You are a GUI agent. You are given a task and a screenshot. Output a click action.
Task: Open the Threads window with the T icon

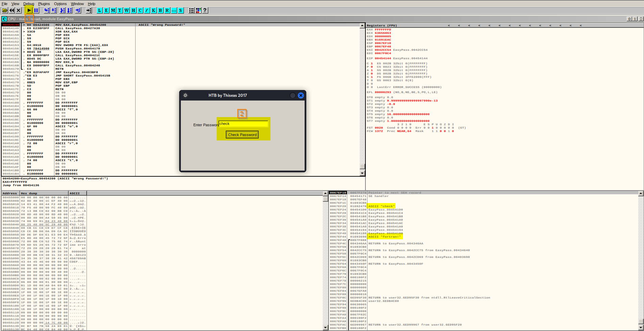coord(120,10)
